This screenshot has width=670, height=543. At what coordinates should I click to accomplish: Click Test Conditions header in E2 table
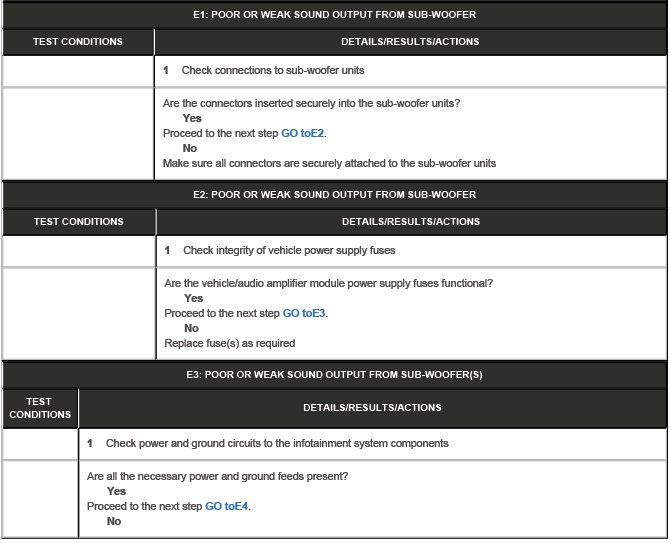click(79, 221)
